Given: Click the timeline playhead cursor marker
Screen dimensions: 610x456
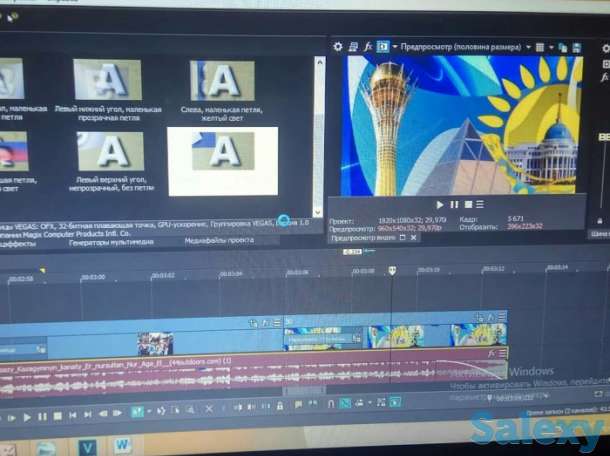Looking at the screenshot, I should pos(392,270).
